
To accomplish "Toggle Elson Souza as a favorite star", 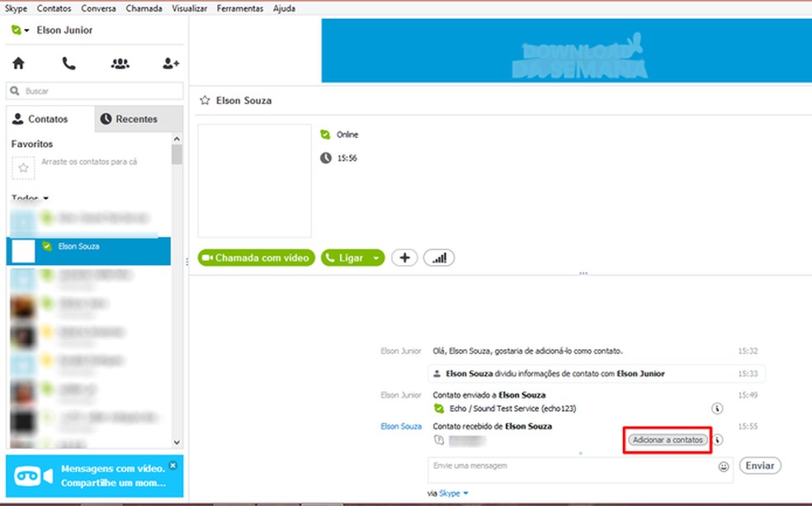I will tap(204, 100).
